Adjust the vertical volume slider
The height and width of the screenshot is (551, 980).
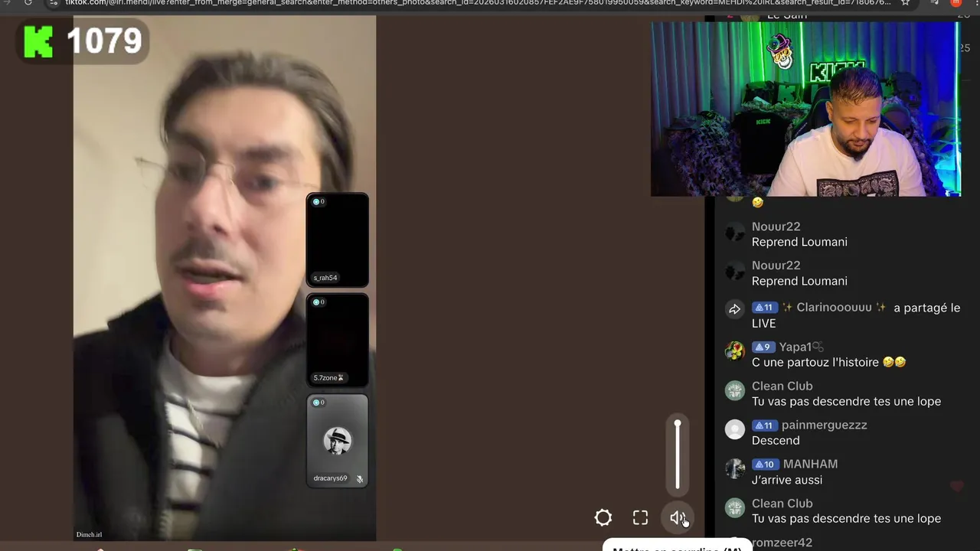(678, 455)
